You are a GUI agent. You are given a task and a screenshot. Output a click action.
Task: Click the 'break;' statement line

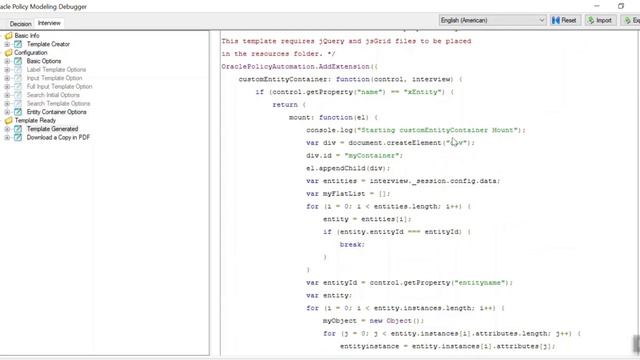point(352,244)
